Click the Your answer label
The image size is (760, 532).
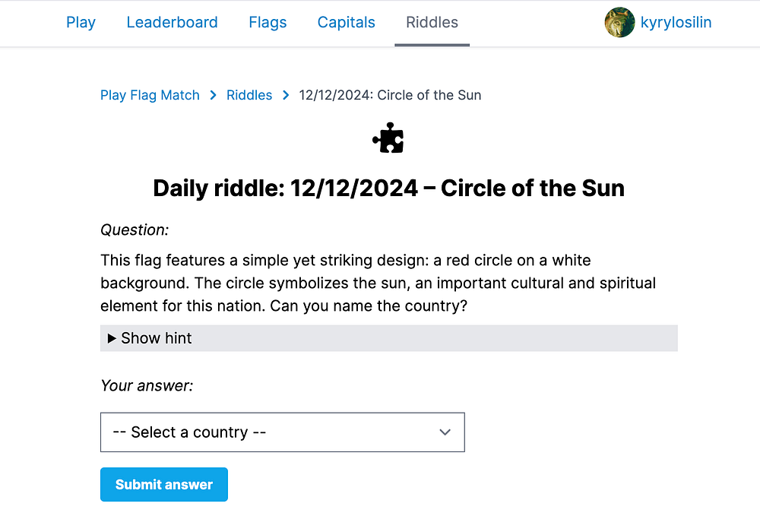[147, 385]
